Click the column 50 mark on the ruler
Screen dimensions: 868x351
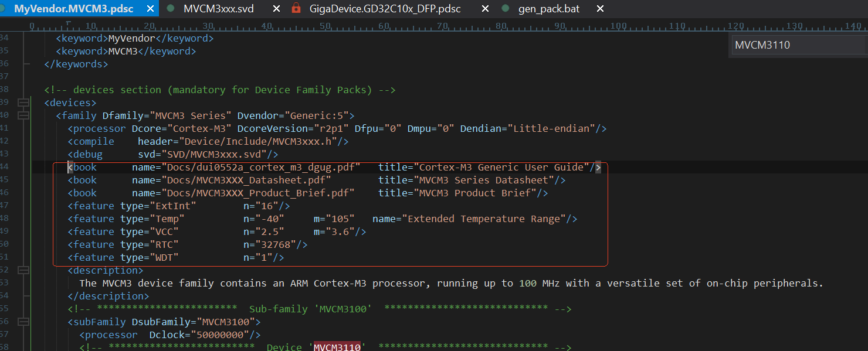[x=325, y=26]
